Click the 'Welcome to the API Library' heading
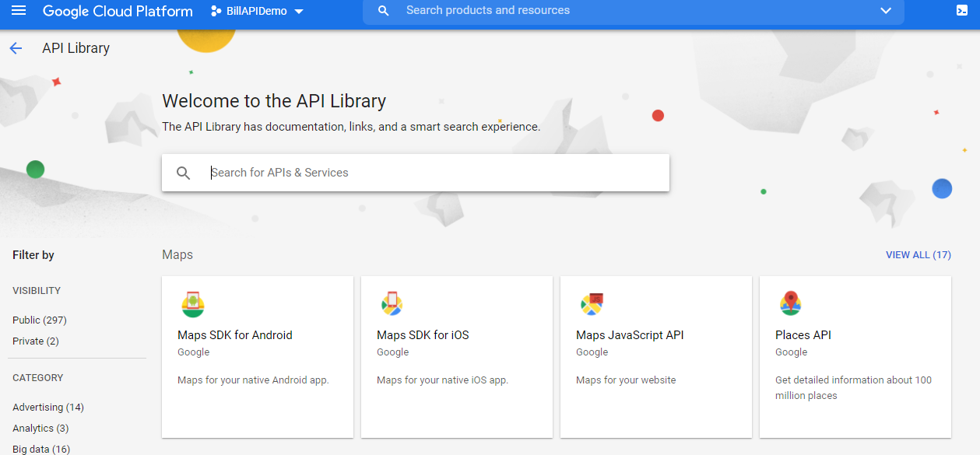Screen dimensions: 980x455 274,101
